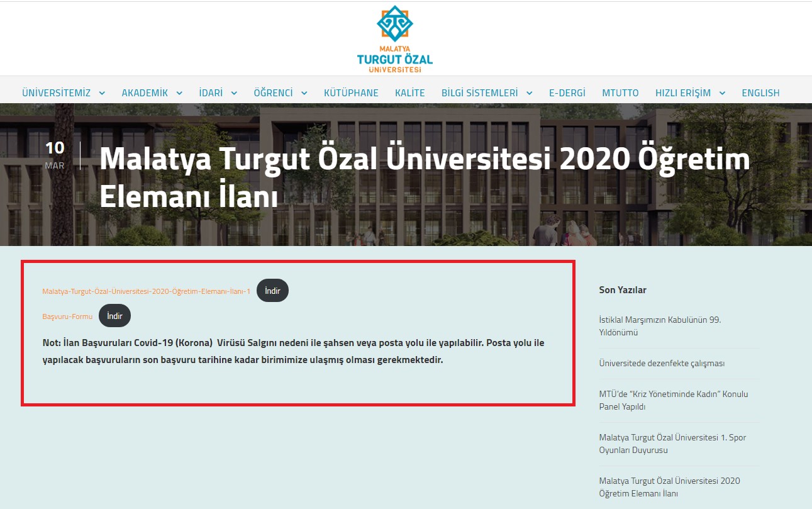Go to the MTUTTO page
This screenshot has width=812, height=509.
(x=620, y=92)
